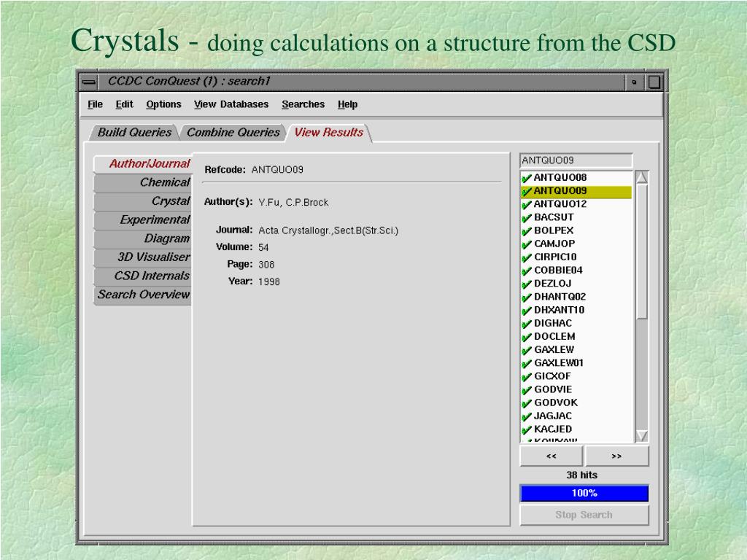Show the 3D Visualiser pane
747x560 pixels.
tap(152, 257)
